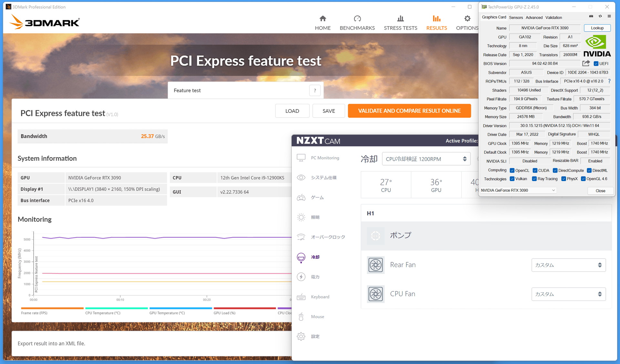This screenshot has height=364, width=620.
Task: Click the LOAD button in 3DMark
Action: coord(292,111)
